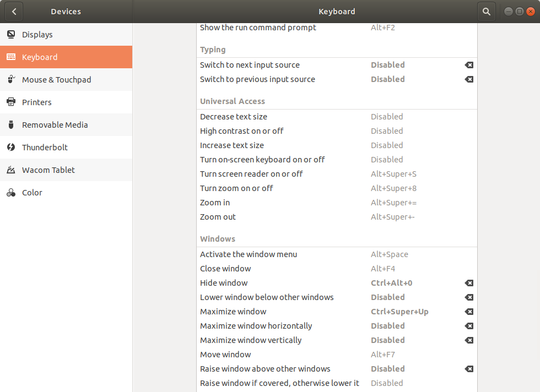Select the Color panel in sidebar
This screenshot has width=540, height=392.
66,192
